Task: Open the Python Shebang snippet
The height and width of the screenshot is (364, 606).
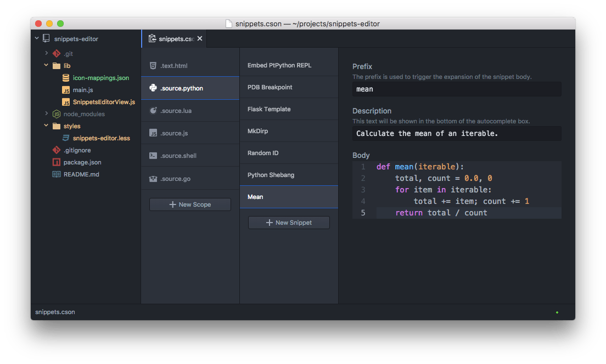Action: click(289, 175)
